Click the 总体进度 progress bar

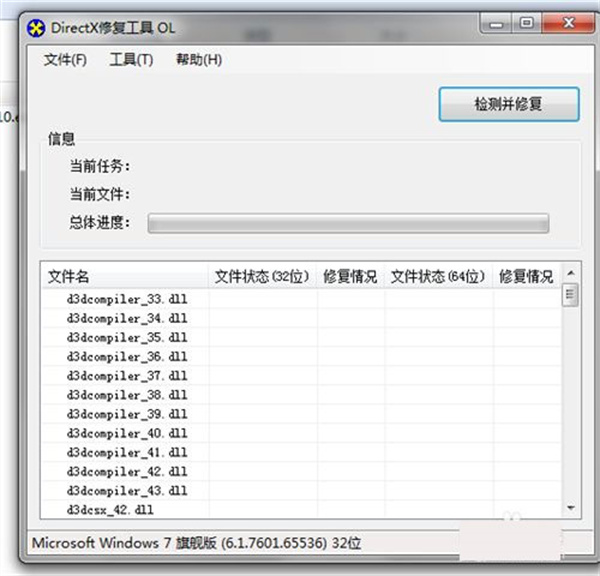348,223
